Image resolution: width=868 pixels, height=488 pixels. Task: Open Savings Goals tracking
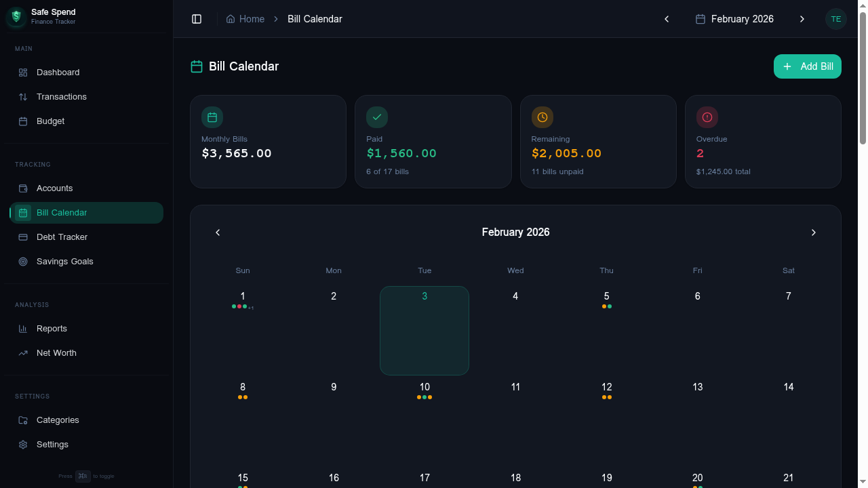(x=64, y=261)
